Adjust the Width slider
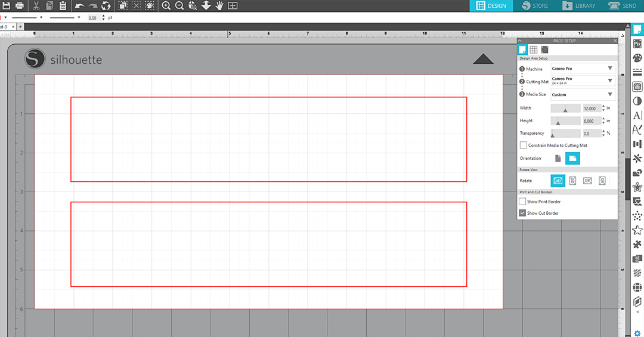Viewport: 644px width, 337px height. 565,109
